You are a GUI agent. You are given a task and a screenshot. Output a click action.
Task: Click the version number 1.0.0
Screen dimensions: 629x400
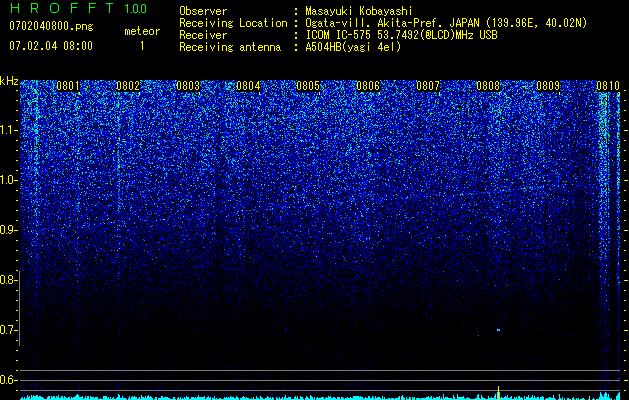135,9
